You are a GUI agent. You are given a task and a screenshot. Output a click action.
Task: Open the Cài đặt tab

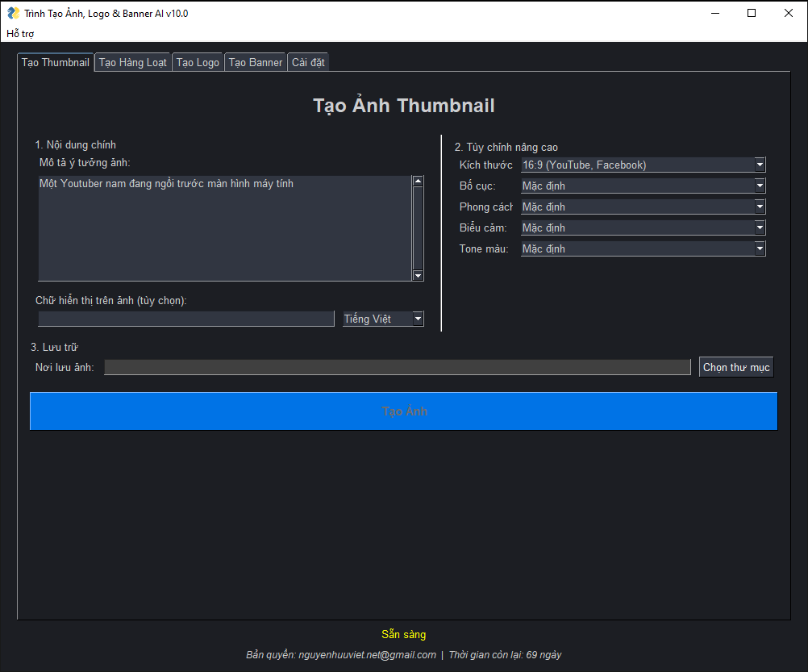click(308, 63)
